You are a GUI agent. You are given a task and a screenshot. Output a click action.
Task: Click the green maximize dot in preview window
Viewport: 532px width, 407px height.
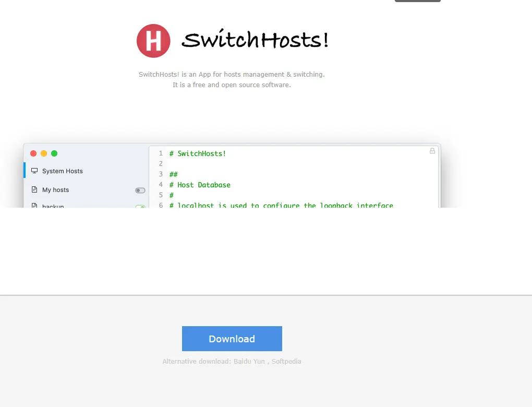54,153
